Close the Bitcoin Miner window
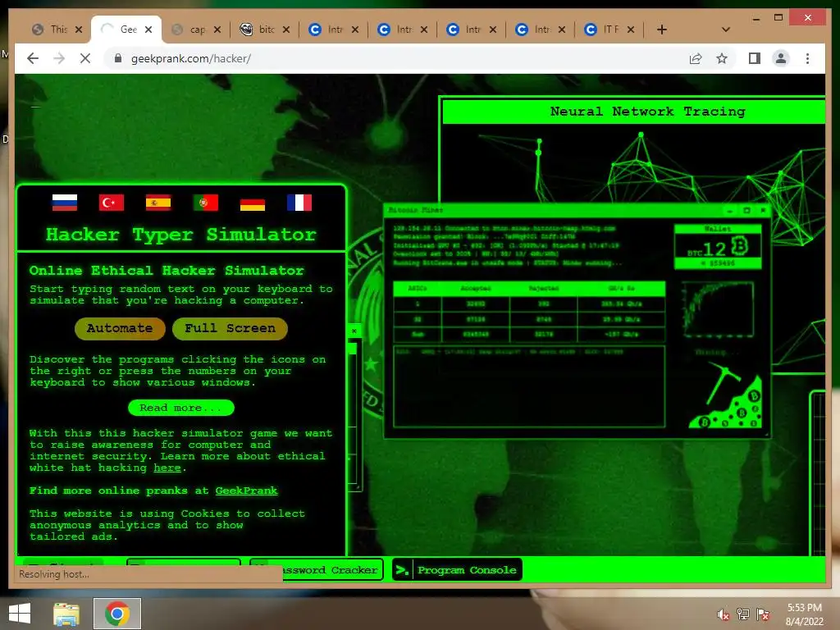 (x=763, y=211)
